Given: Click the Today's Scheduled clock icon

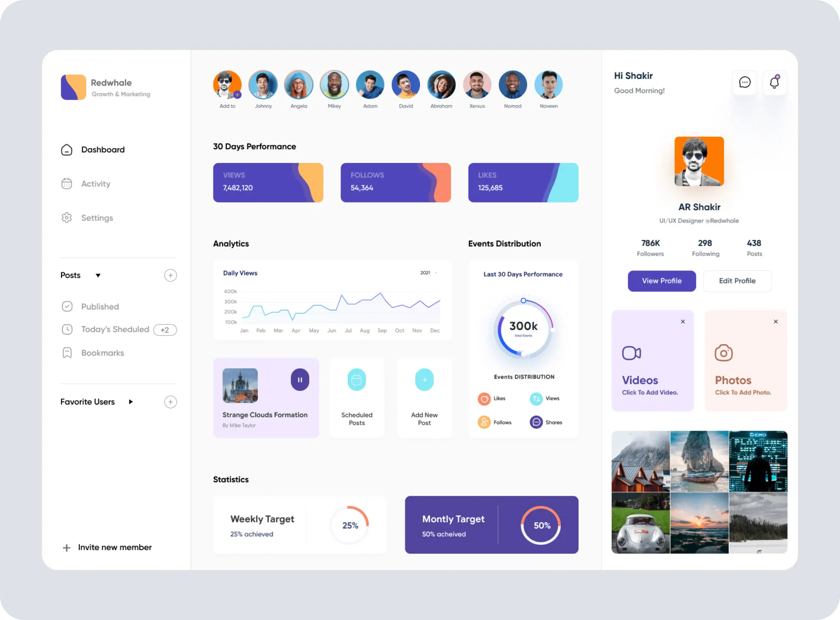Looking at the screenshot, I should [67, 330].
